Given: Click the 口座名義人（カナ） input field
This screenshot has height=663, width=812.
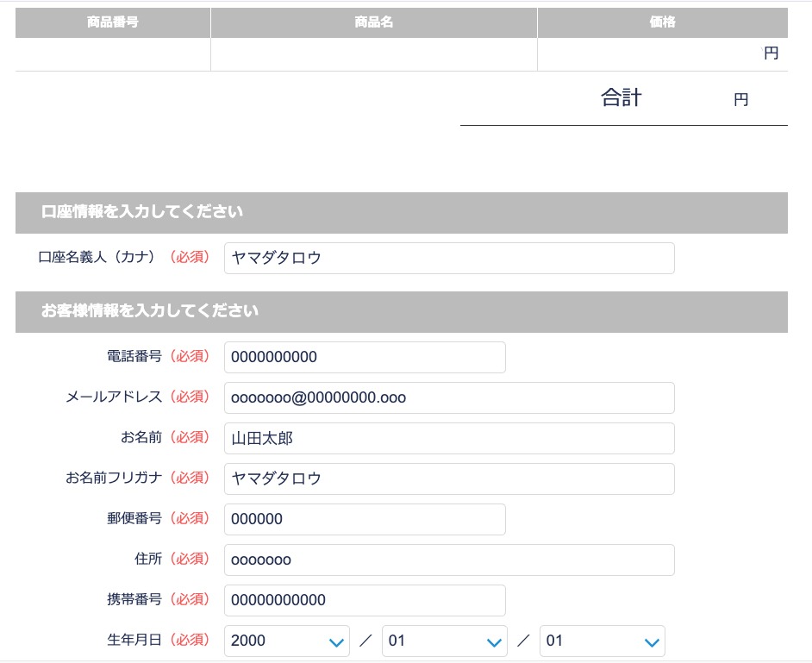Looking at the screenshot, I should 448,259.
